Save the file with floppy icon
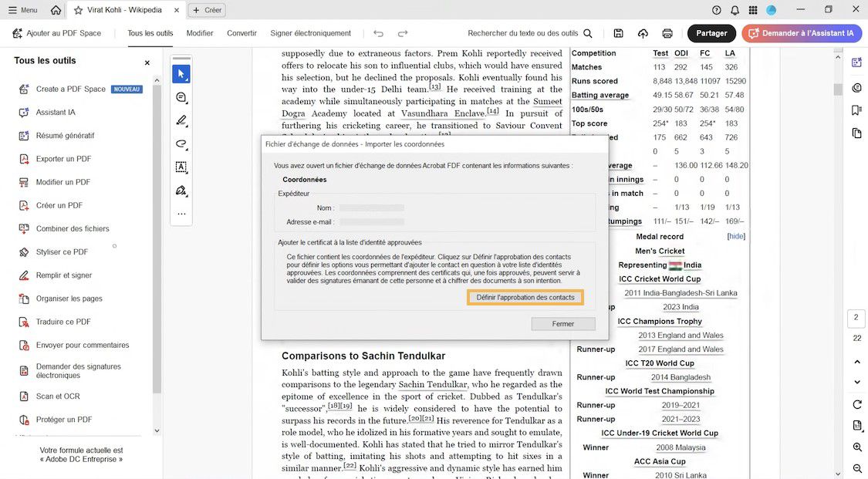The image size is (868, 479). tap(618, 33)
